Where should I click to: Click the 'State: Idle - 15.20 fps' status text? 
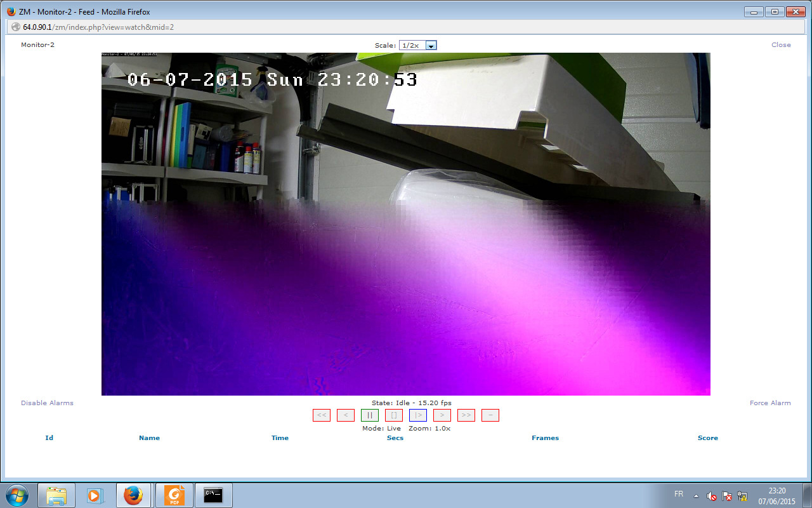(x=412, y=403)
